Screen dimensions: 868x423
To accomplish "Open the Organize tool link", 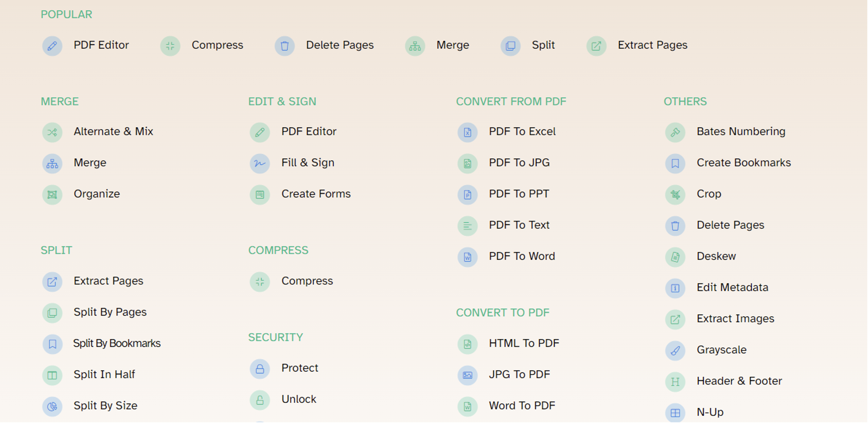I will coord(97,194).
